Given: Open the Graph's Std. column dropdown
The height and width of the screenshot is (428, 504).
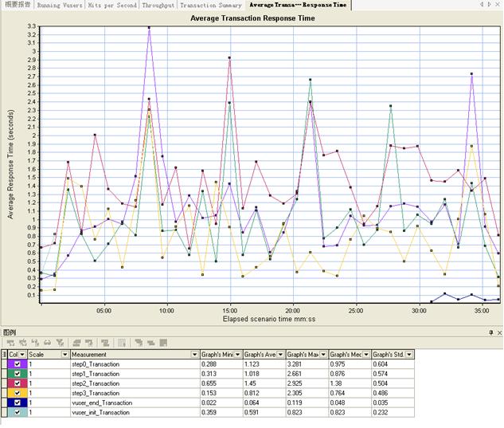Looking at the screenshot, I should tap(409, 354).
